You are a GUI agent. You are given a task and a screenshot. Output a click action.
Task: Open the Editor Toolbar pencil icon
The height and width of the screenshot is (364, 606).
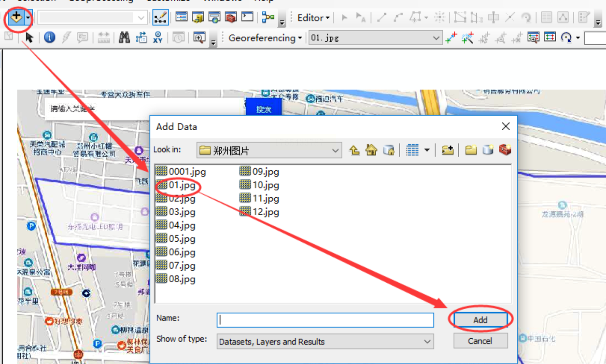[160, 17]
